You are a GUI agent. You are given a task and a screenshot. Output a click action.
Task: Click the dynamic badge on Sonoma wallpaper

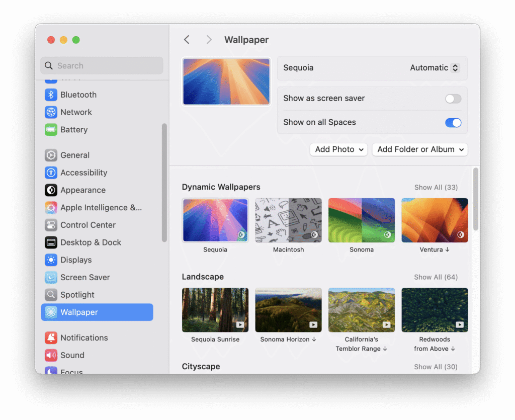(x=388, y=234)
